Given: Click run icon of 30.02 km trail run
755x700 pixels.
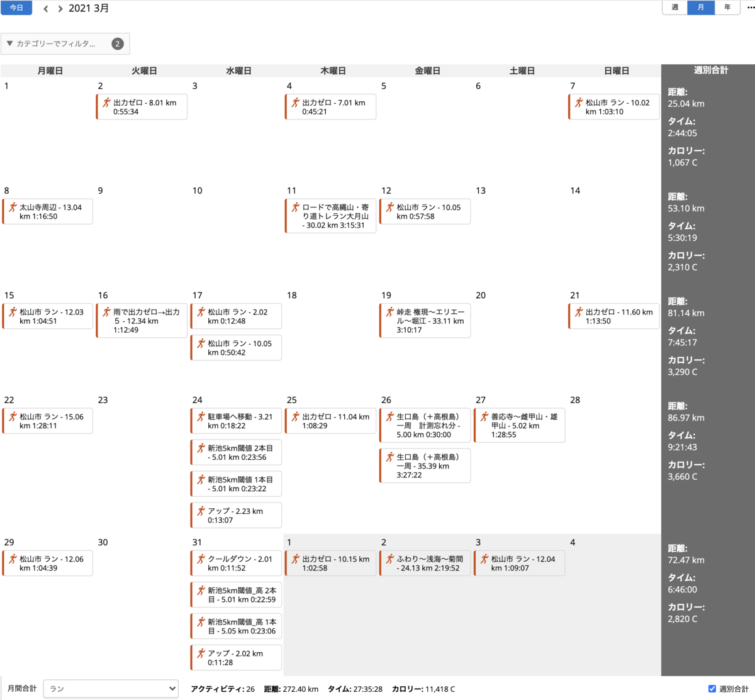Looking at the screenshot, I should [295, 207].
